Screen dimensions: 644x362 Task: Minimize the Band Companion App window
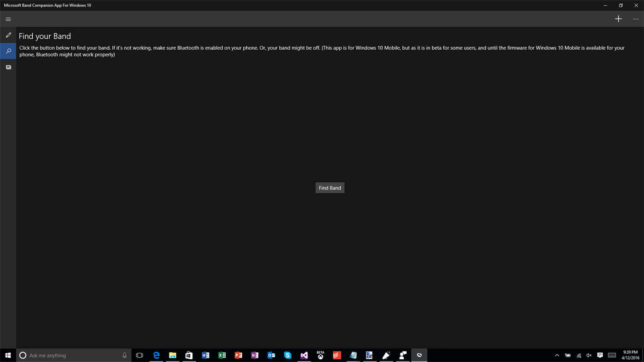coord(605,6)
